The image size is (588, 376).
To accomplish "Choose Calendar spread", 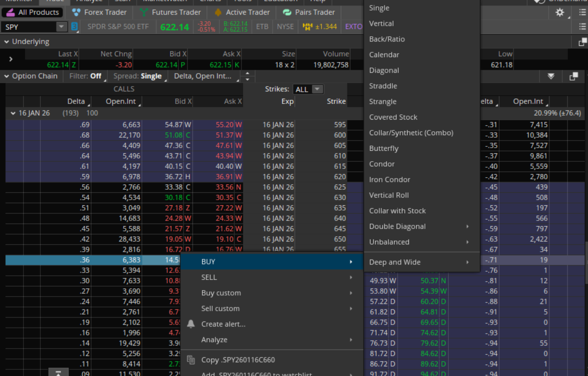I will coord(421,55).
